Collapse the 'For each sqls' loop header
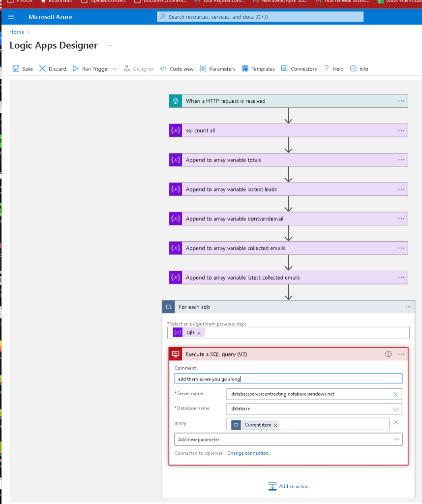This screenshot has width=422, height=504. pos(288,307)
